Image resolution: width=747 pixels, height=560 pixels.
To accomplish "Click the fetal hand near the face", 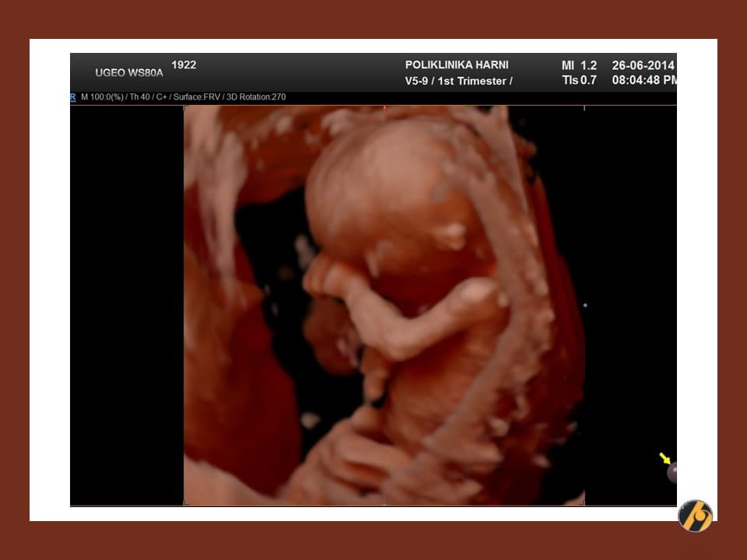I will point(325,276).
